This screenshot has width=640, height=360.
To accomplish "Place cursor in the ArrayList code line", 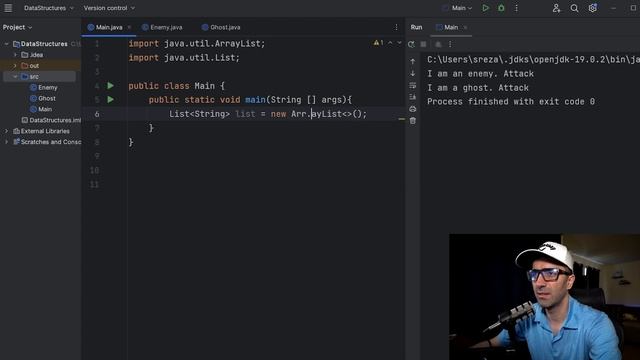I will click(268, 114).
